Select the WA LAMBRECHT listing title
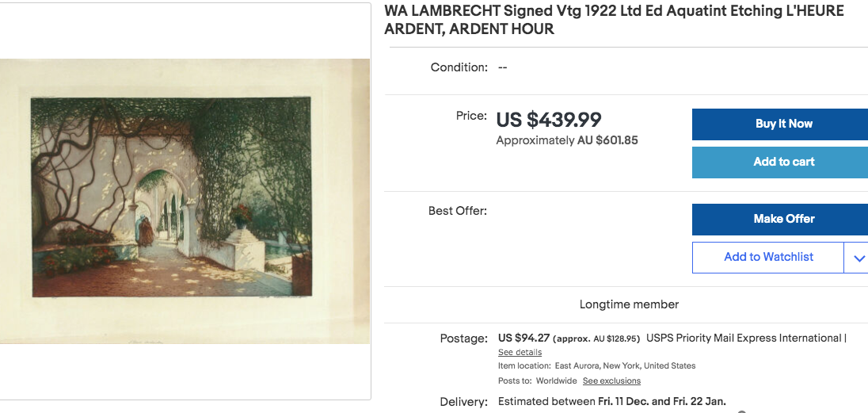The image size is (868, 413). click(x=615, y=20)
